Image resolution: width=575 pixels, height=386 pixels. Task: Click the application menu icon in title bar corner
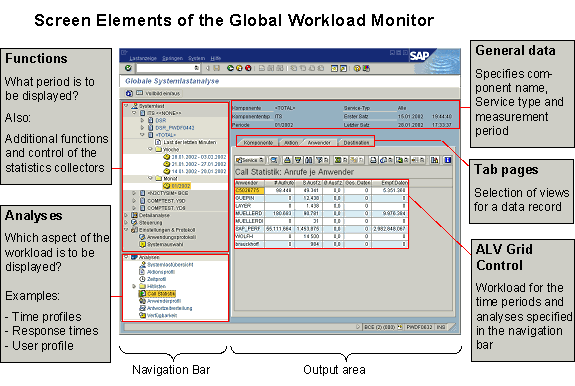pos(124,53)
